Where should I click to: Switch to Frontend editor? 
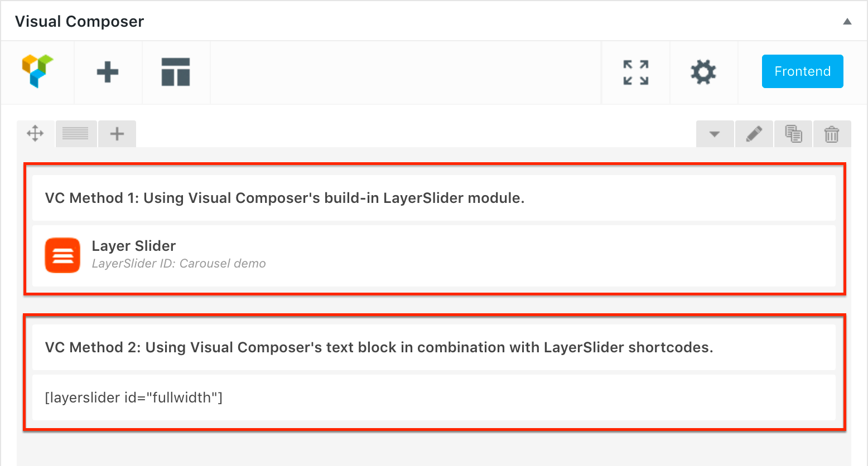click(803, 71)
